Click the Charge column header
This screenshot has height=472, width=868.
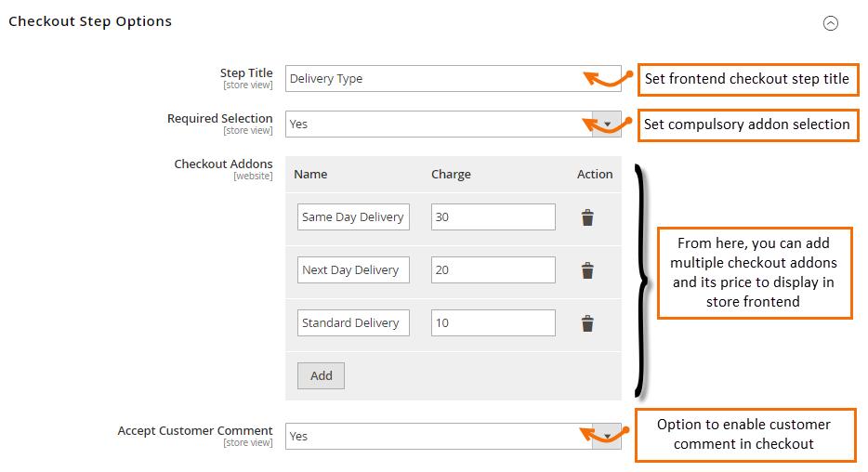point(451,175)
